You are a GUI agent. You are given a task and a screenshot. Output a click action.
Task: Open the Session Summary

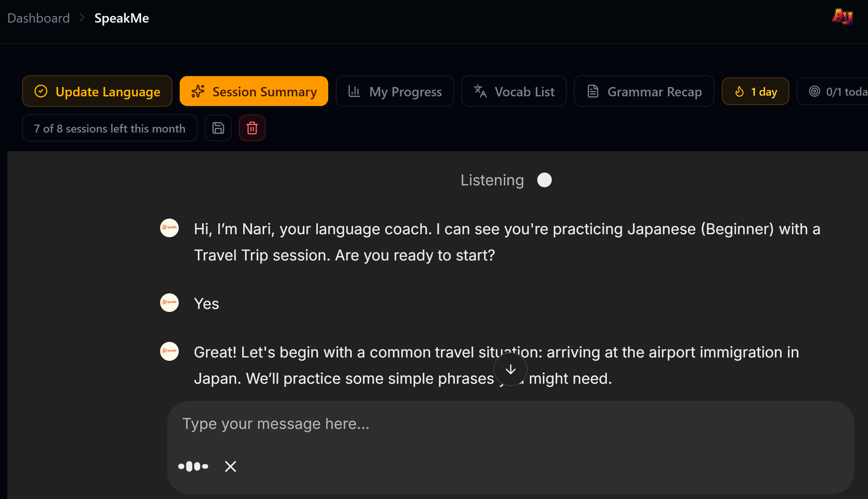click(253, 91)
